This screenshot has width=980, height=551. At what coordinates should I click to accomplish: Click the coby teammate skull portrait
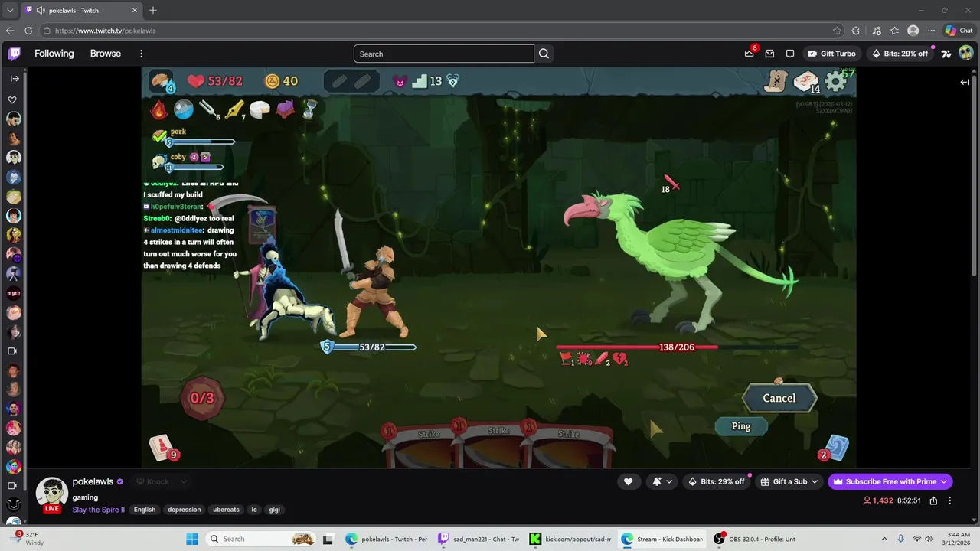[159, 161]
